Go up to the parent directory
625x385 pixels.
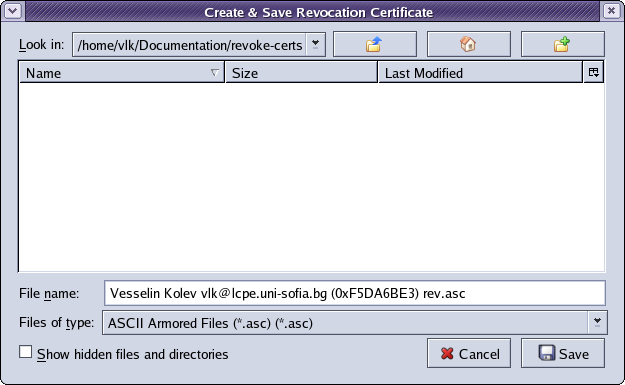point(375,44)
